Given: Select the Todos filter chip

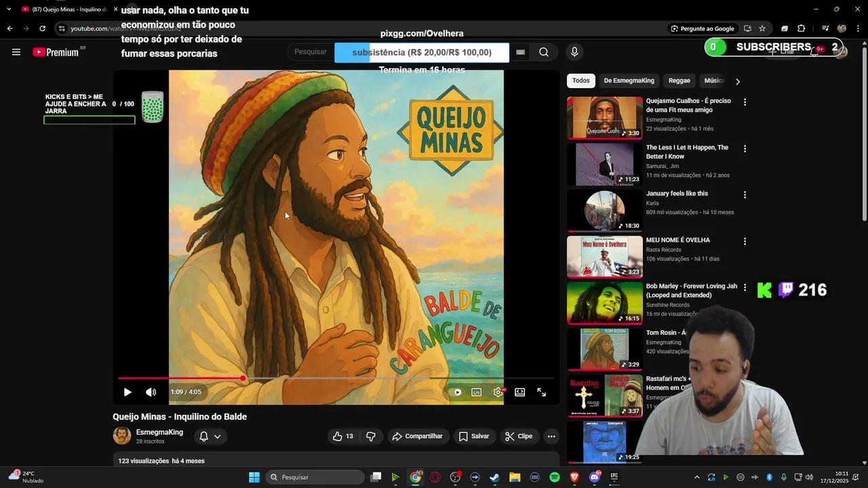Looking at the screenshot, I should [x=580, y=81].
